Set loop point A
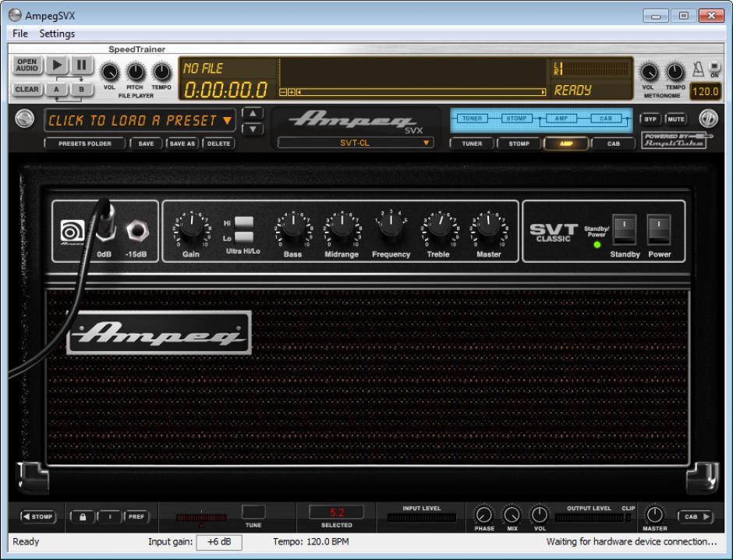This screenshot has height=560, width=733. 57,89
